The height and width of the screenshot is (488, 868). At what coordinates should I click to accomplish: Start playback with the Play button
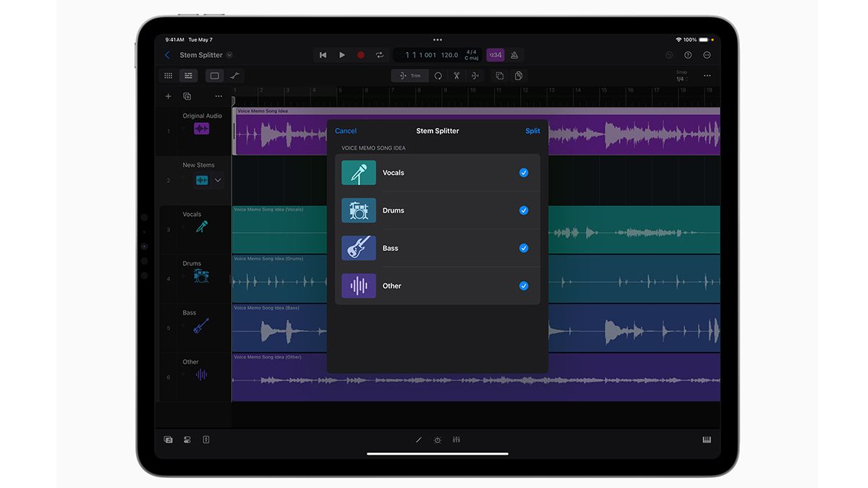coord(342,55)
